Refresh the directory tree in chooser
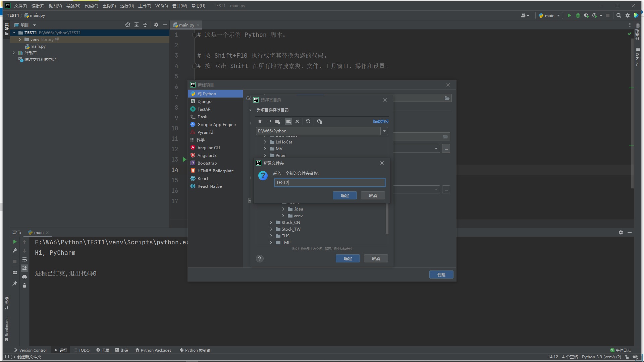Viewport: 644px width, 362px height. [x=308, y=121]
